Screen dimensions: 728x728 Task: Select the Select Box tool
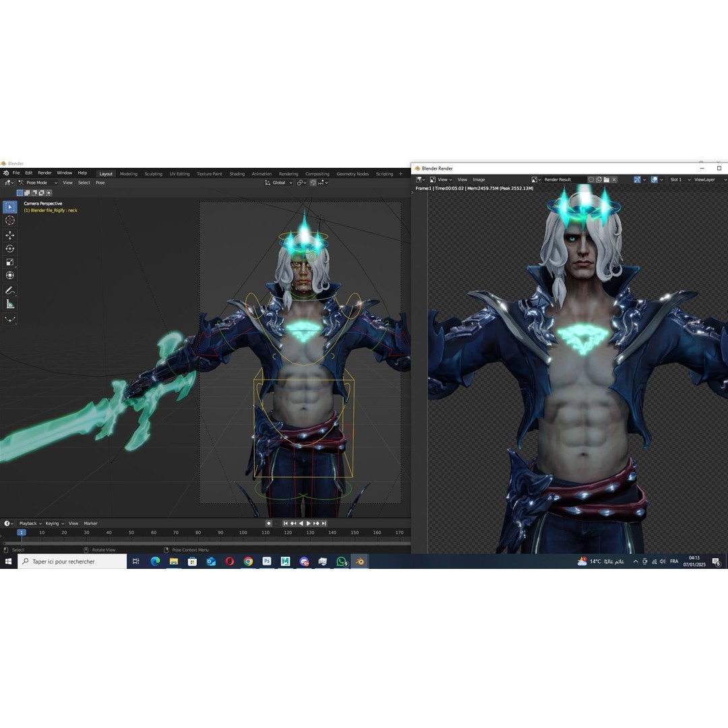[x=9, y=207]
